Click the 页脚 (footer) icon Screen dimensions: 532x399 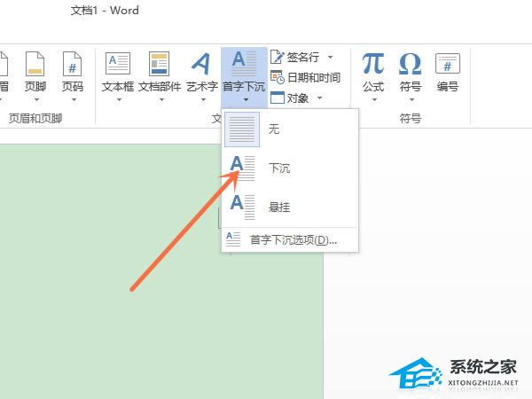pos(35,64)
